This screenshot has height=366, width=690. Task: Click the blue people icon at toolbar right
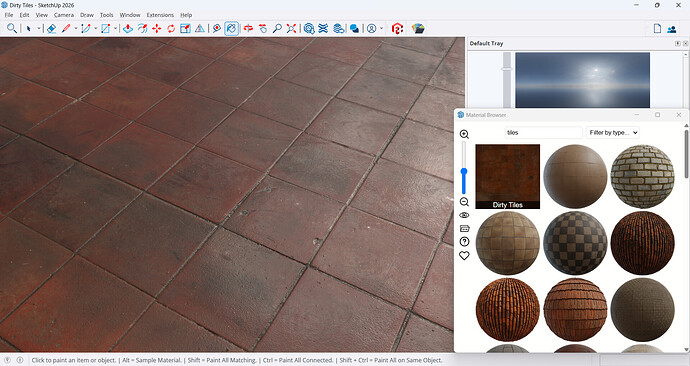pos(672,29)
